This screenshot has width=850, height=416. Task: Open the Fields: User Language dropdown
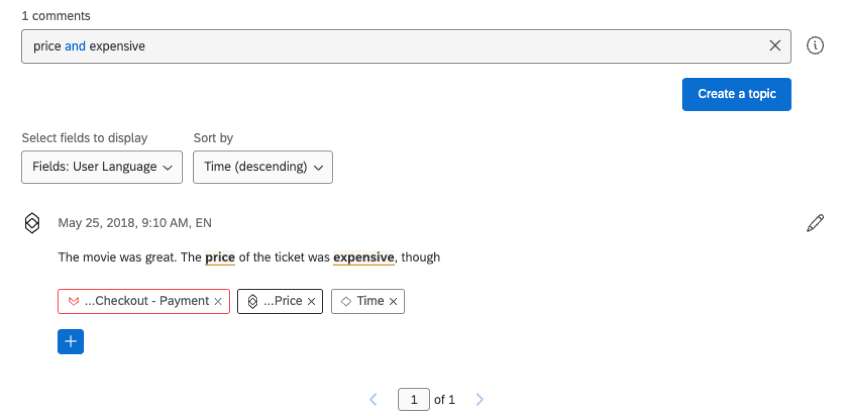(101, 167)
